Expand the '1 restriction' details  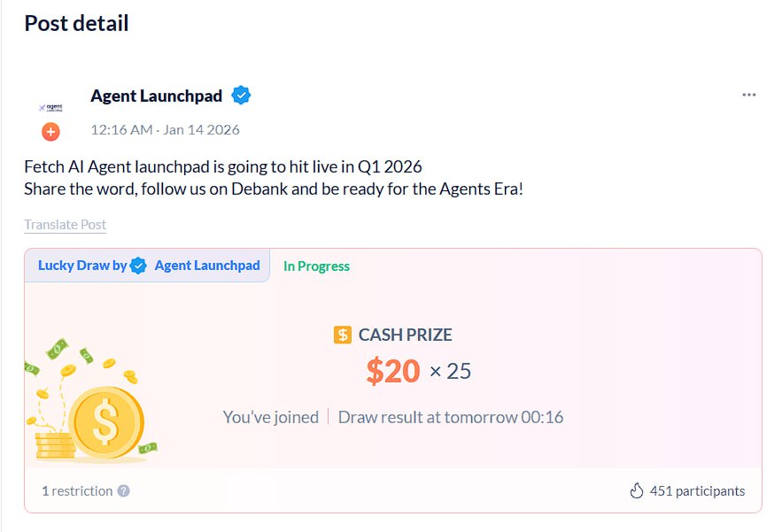[77, 490]
